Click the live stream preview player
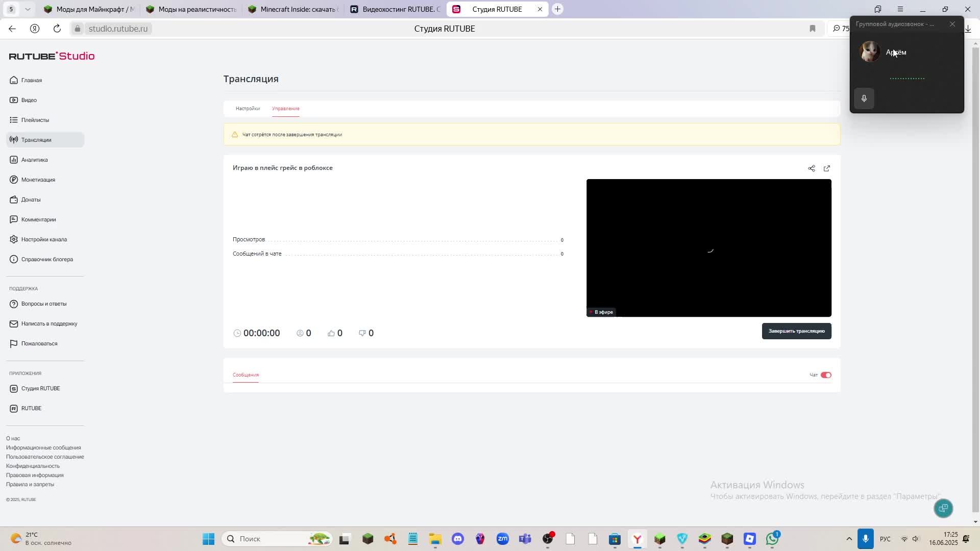 (708, 248)
